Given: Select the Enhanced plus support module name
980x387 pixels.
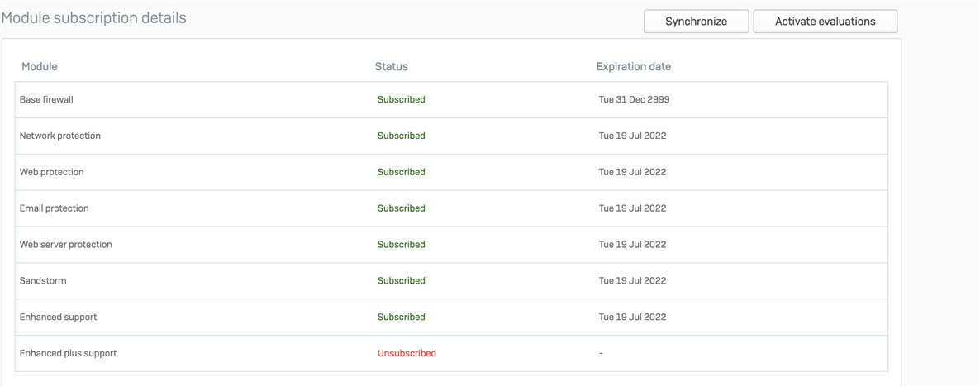Looking at the screenshot, I should pos(68,353).
